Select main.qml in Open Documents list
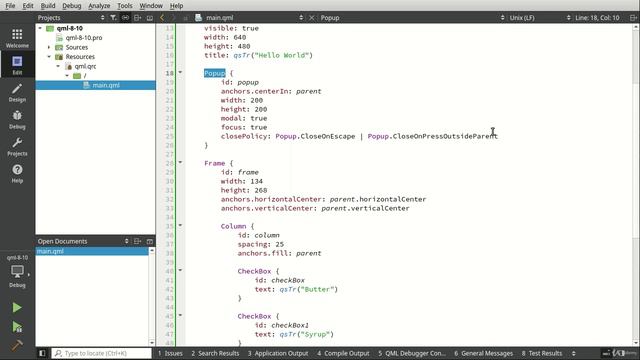This screenshot has height=360, width=640. [x=92, y=251]
